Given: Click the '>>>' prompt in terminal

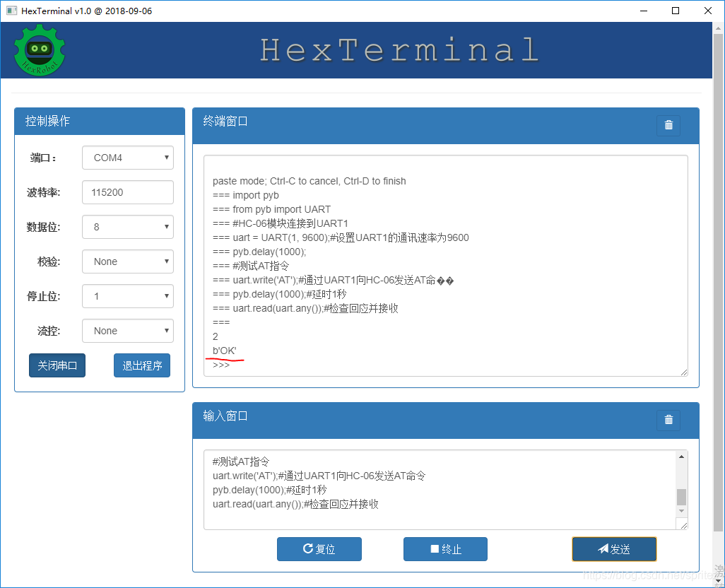Looking at the screenshot, I should (x=221, y=365).
